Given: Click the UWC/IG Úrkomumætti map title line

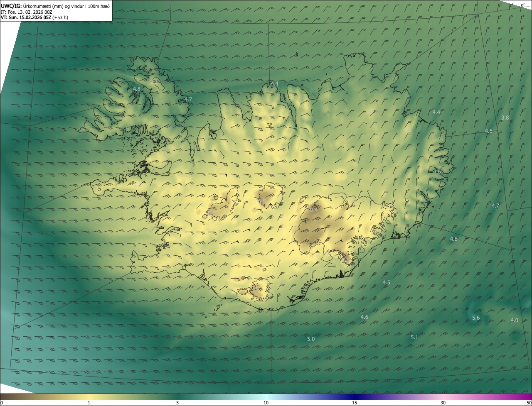Looking at the screenshot, I should 55,6.
